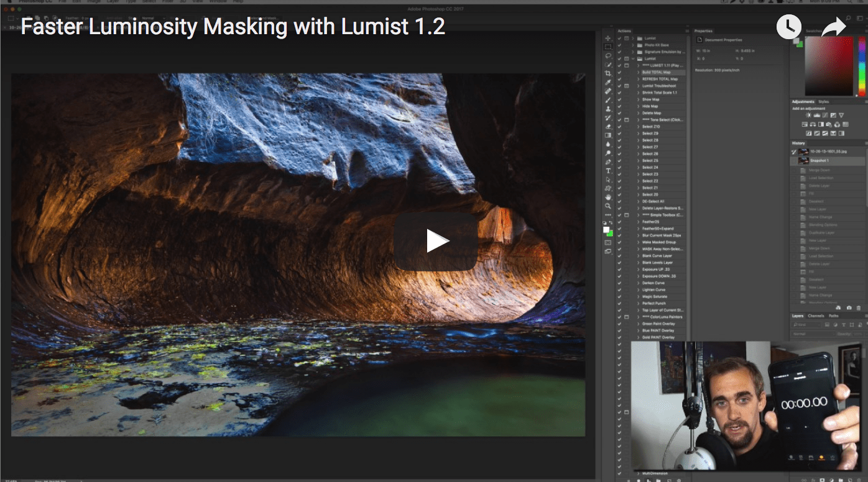Select the Magic Saturate action
Image resolution: width=868 pixels, height=482 pixels.
click(655, 296)
